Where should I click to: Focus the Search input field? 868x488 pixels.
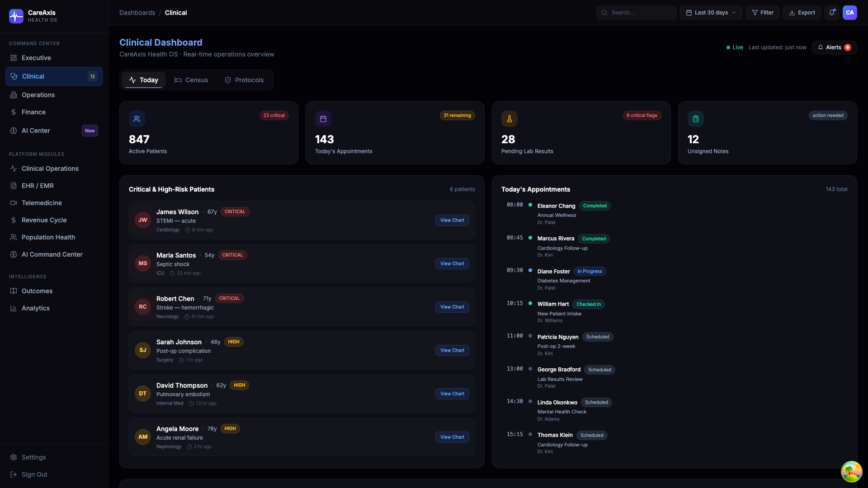pyautogui.click(x=637, y=13)
